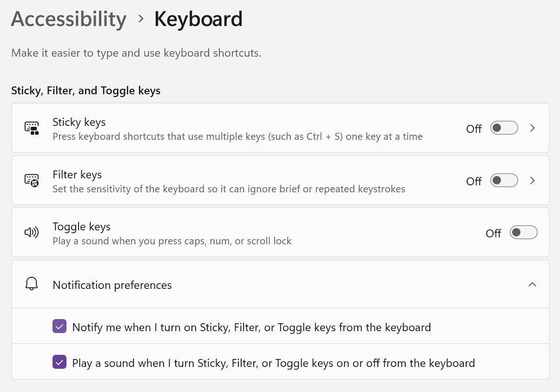The height and width of the screenshot is (392, 560).
Task: Collapse the Notification preferences section
Action: point(532,284)
